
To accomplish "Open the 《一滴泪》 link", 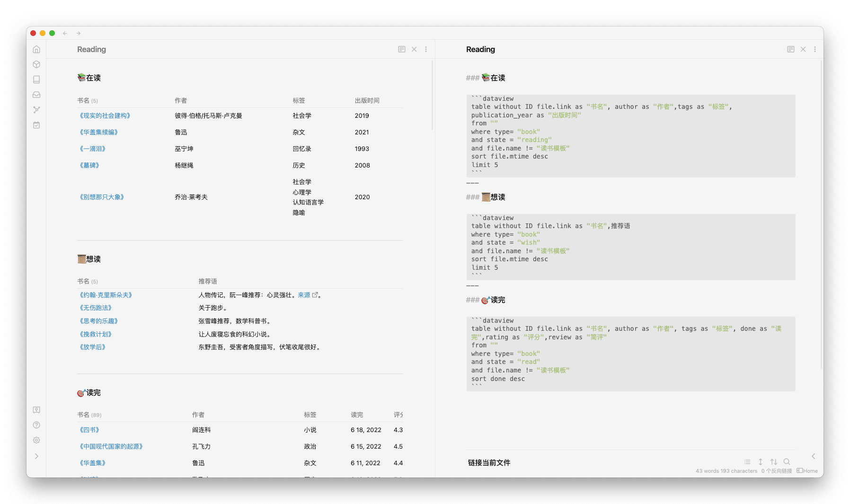I will click(x=93, y=149).
